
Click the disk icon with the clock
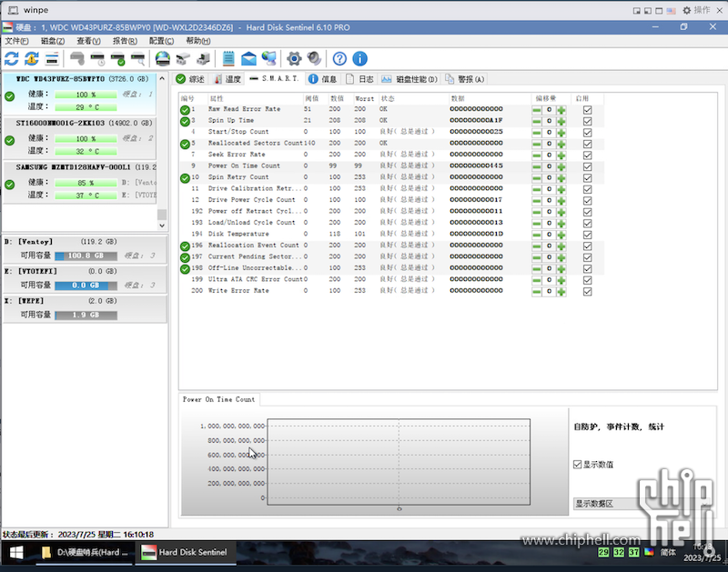click(x=97, y=59)
